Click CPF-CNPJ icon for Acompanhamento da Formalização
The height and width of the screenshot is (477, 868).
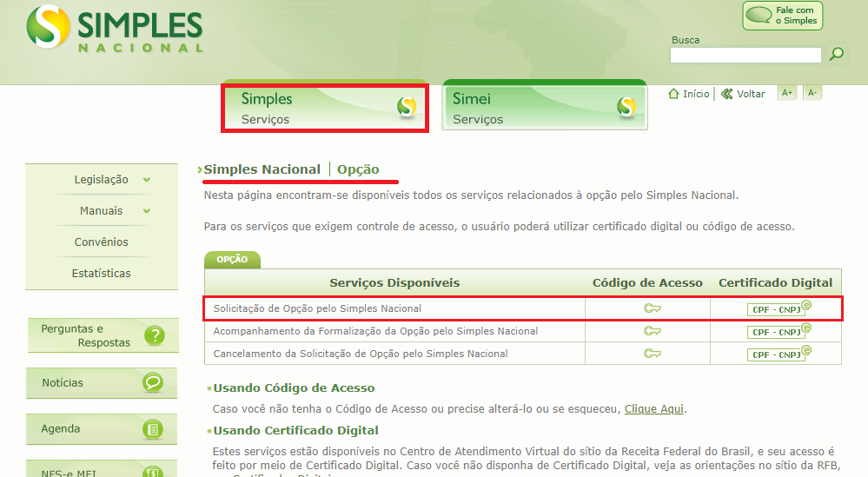point(779,331)
